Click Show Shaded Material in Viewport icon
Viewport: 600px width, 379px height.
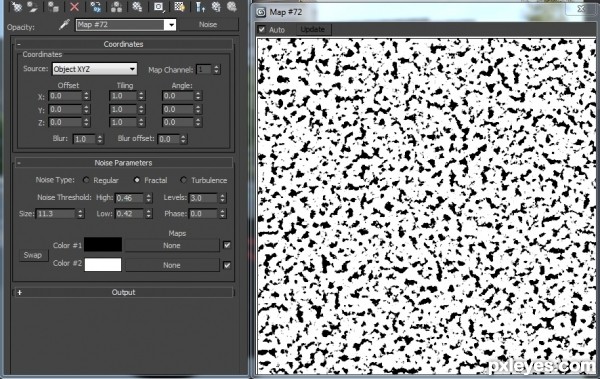(179, 7)
